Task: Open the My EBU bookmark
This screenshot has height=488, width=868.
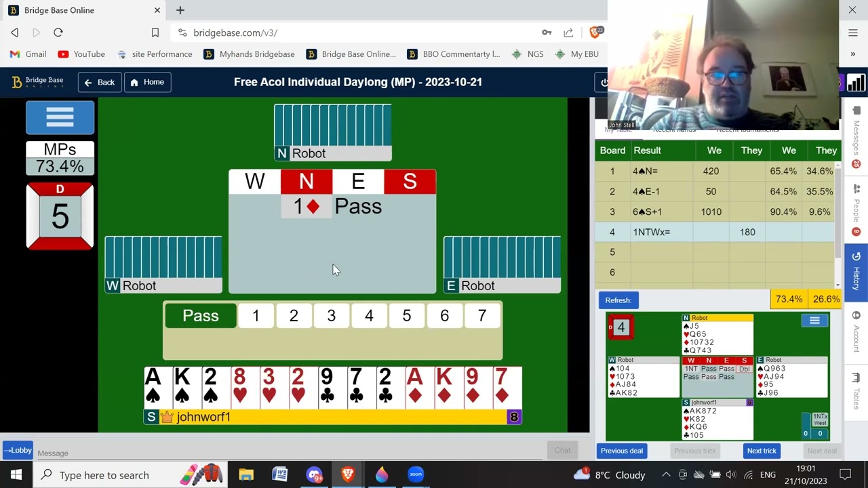Action: [576, 54]
